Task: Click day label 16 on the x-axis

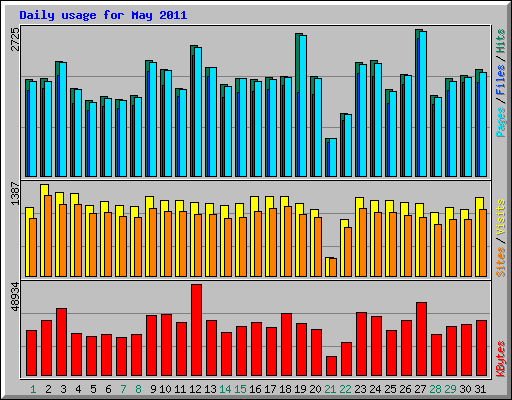Action: click(x=255, y=389)
